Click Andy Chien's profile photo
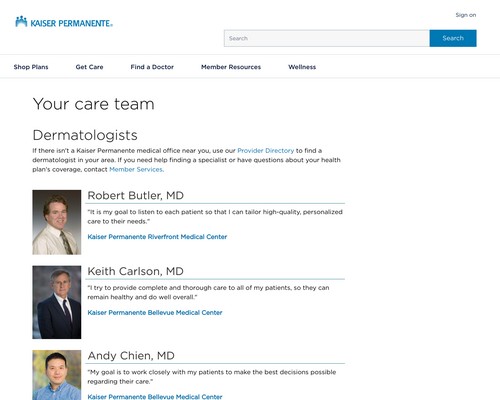 tap(57, 375)
